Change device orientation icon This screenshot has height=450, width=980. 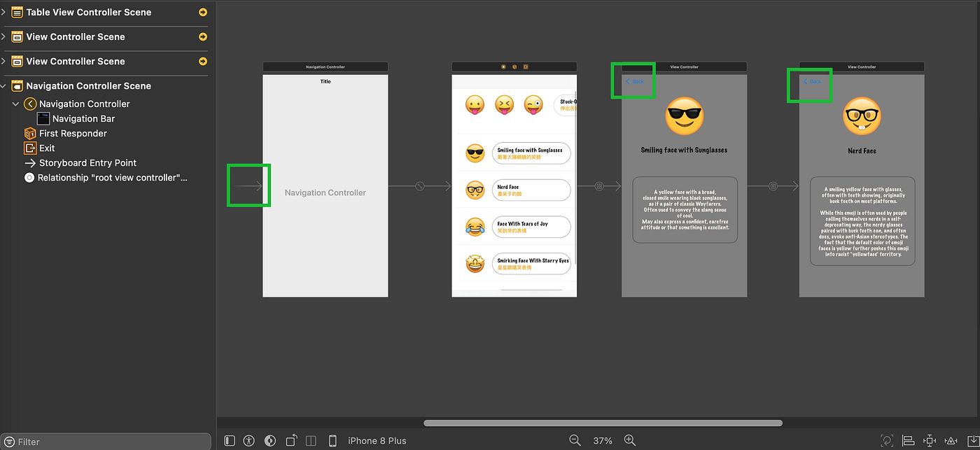pos(291,440)
